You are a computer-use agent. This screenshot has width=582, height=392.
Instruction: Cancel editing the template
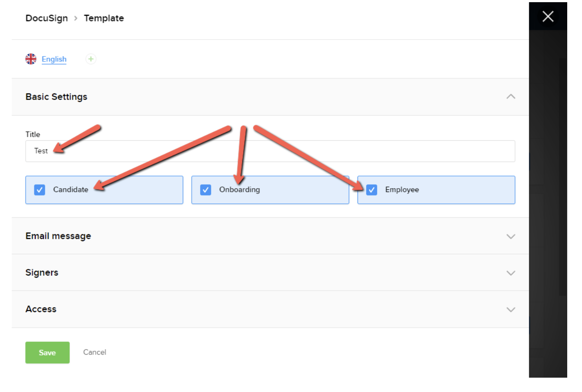point(94,352)
